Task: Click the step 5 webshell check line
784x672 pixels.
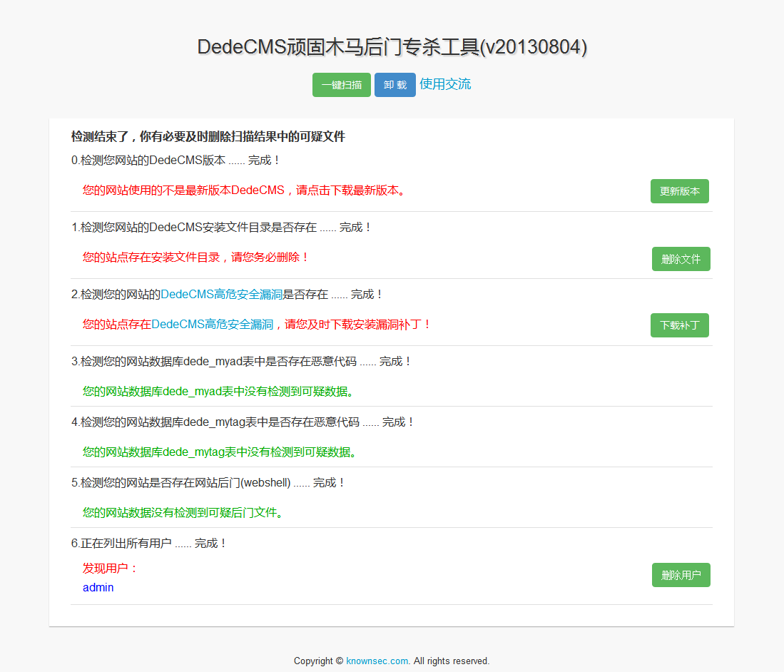Action: [208, 483]
